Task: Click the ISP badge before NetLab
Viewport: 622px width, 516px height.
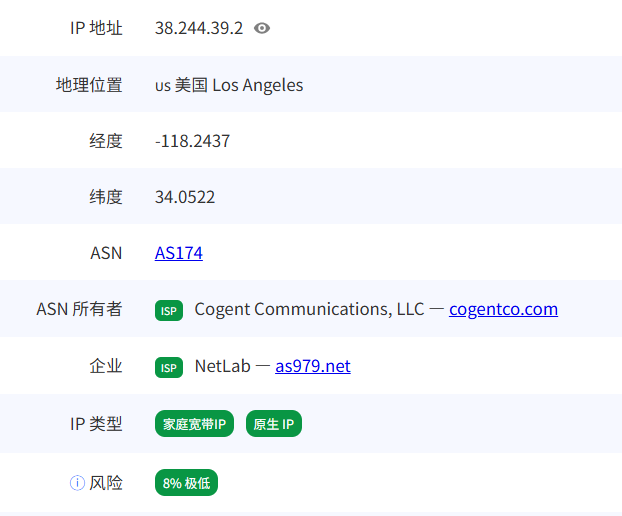Action: tap(169, 367)
